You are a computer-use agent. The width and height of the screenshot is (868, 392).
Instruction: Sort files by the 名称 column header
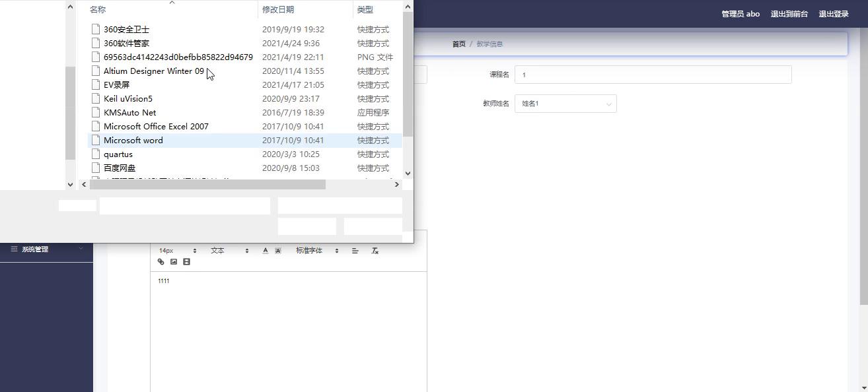(98, 9)
